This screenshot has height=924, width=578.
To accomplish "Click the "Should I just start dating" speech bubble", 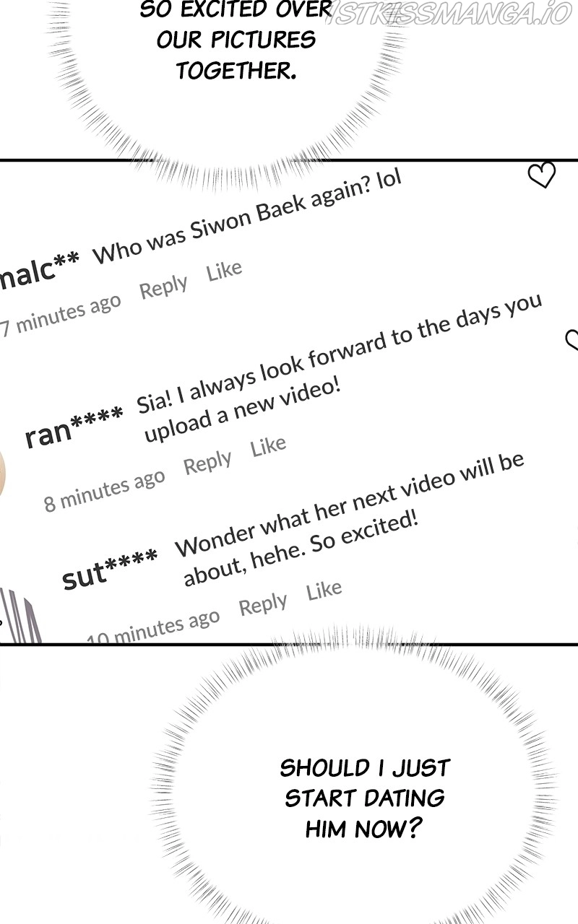I will point(365,798).
